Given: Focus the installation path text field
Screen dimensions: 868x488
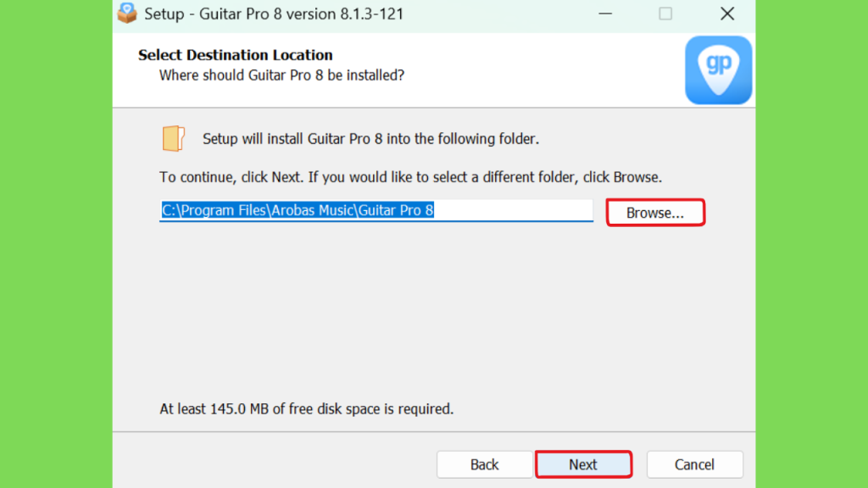Looking at the screenshot, I should 376,210.
